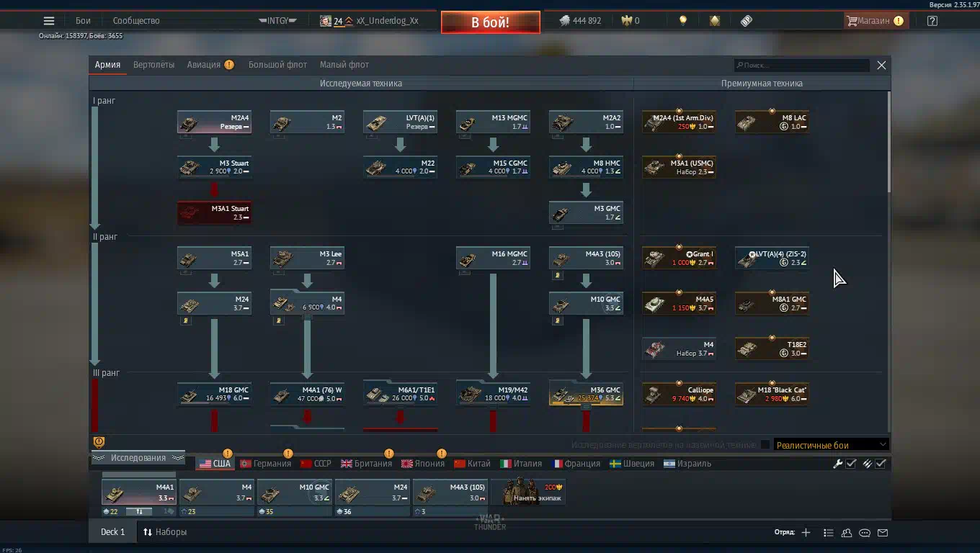The image size is (980, 553).
Task: Click Нанять экипаж to hire crew
Action: click(x=528, y=493)
